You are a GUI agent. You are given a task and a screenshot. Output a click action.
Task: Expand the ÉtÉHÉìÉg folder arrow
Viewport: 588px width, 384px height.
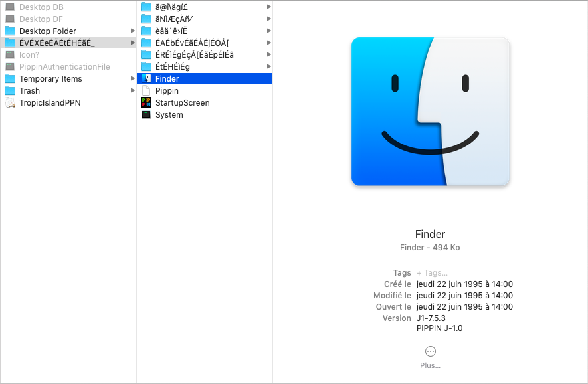268,66
